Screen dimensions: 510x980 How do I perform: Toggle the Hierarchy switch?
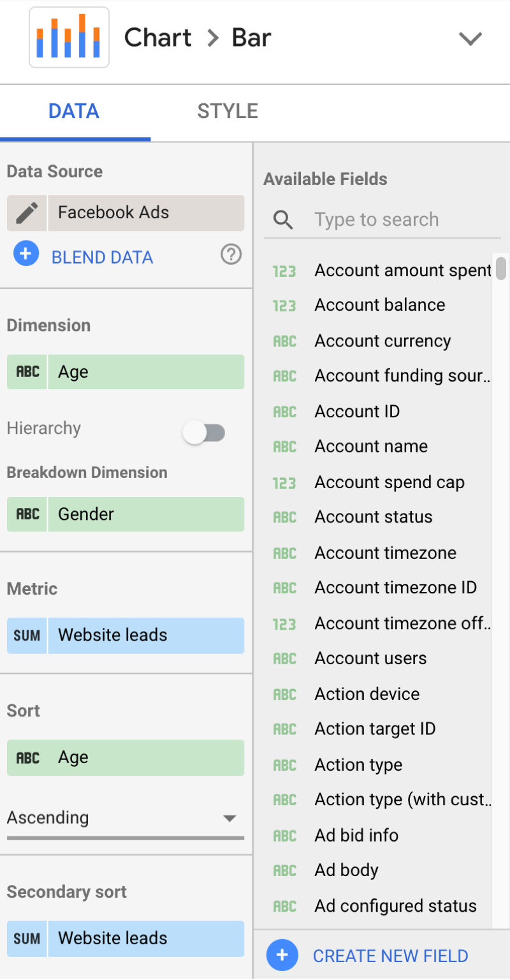(x=204, y=433)
